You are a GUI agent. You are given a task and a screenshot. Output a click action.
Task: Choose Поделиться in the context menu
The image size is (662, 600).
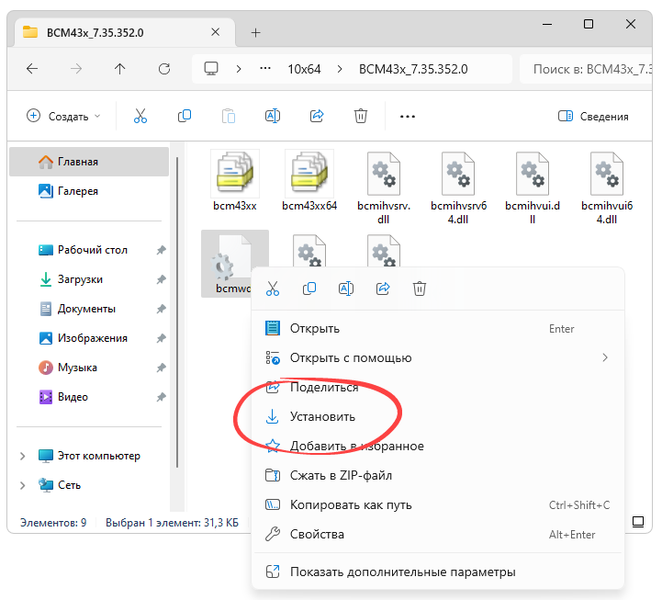pyautogui.click(x=438, y=387)
